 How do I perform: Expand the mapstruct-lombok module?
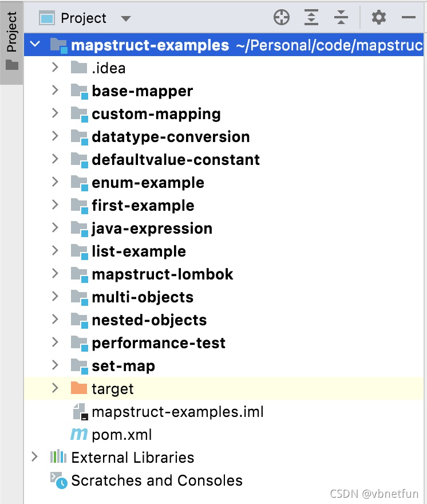click(54, 274)
